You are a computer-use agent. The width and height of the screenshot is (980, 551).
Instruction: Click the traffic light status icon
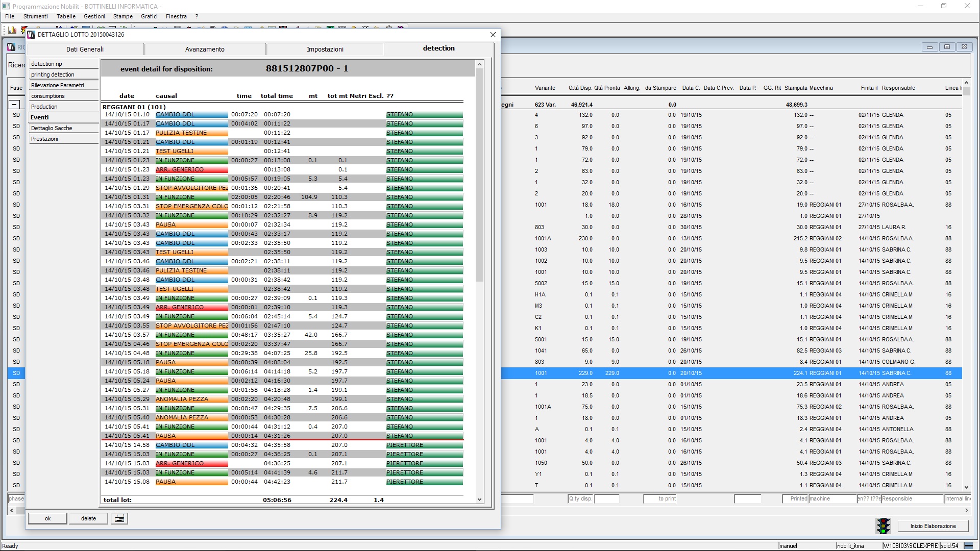tap(883, 526)
